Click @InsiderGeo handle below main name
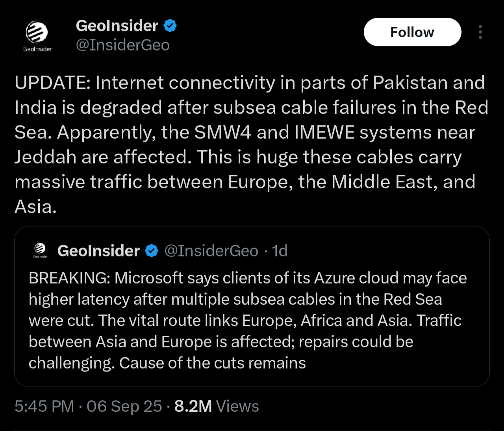Screen dimensions: 504x431 click(122, 45)
